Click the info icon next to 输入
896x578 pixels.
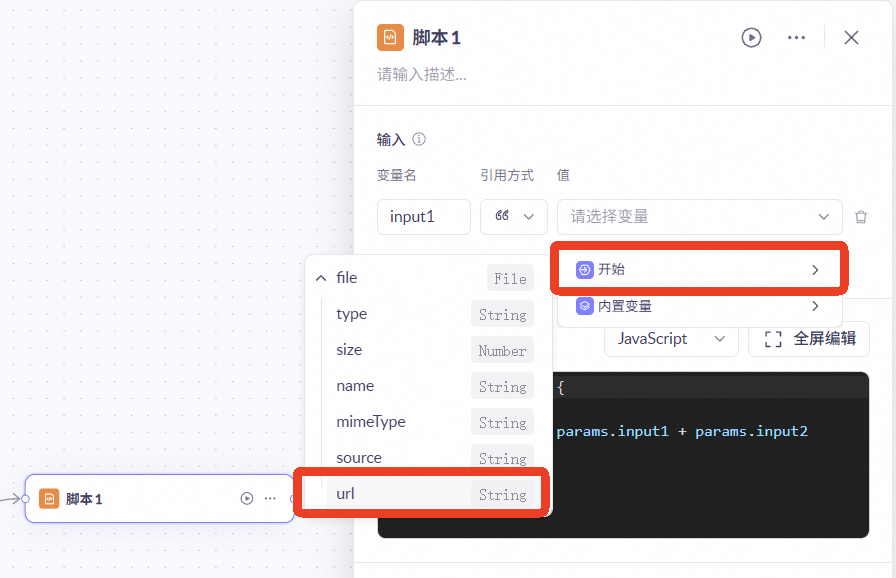tap(419, 139)
